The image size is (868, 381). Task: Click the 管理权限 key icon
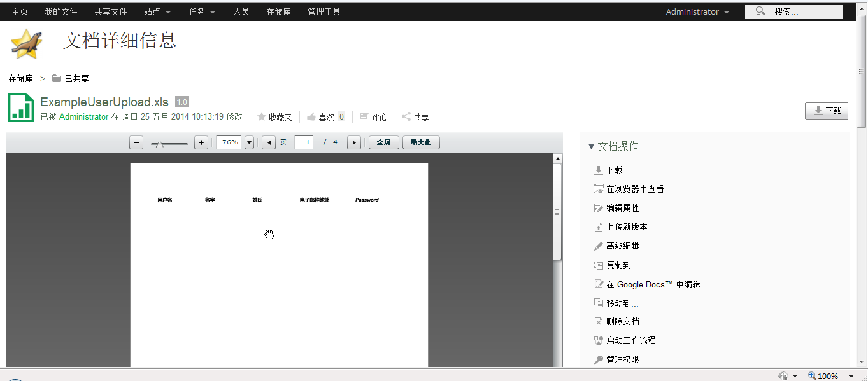point(598,360)
